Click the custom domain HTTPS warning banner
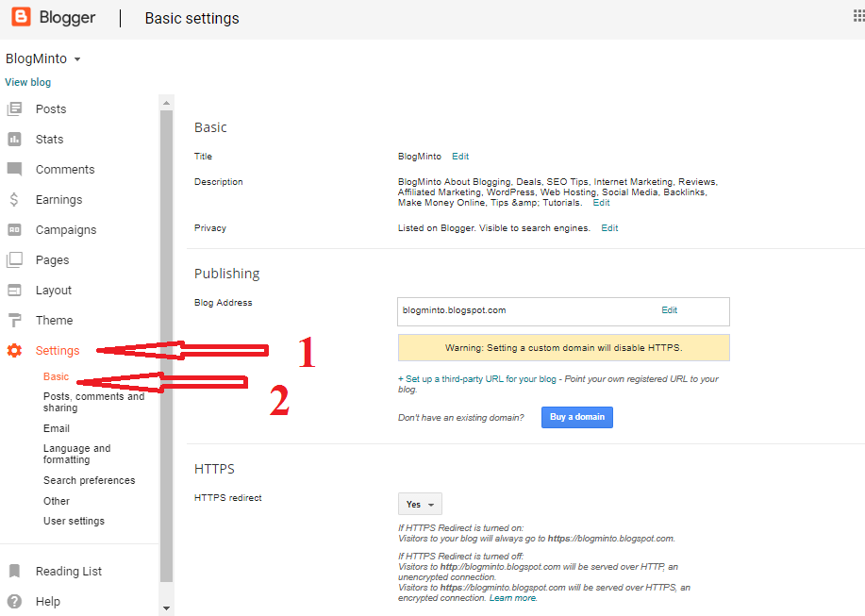The width and height of the screenshot is (865, 616). tap(563, 347)
